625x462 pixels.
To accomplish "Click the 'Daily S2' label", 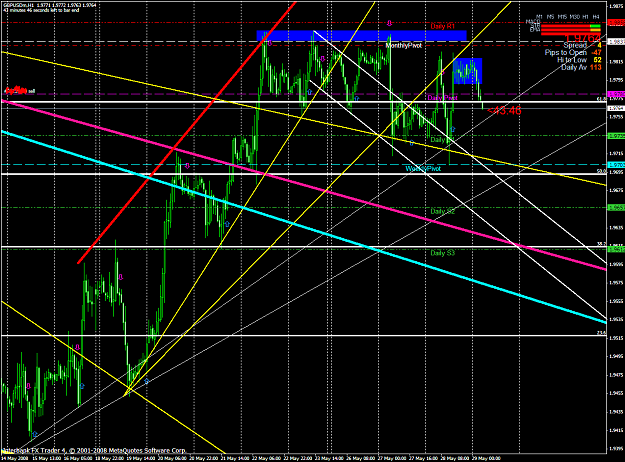I will pyautogui.click(x=442, y=211).
